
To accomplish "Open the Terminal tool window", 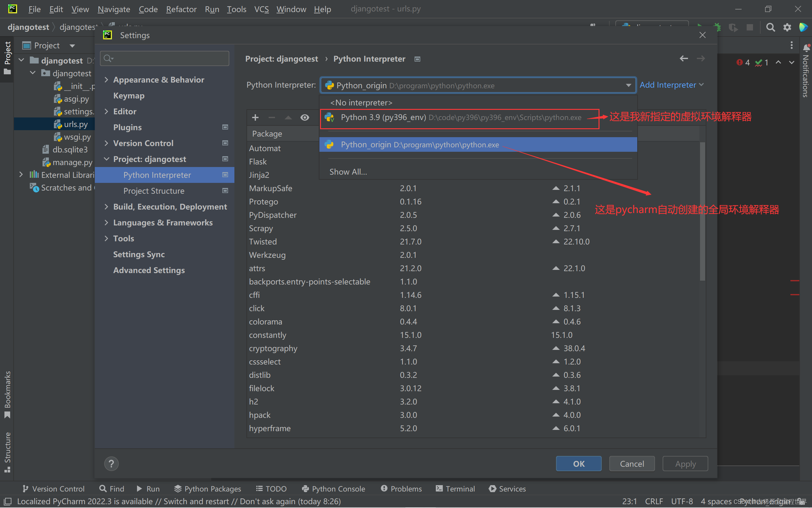I will tap(455, 489).
